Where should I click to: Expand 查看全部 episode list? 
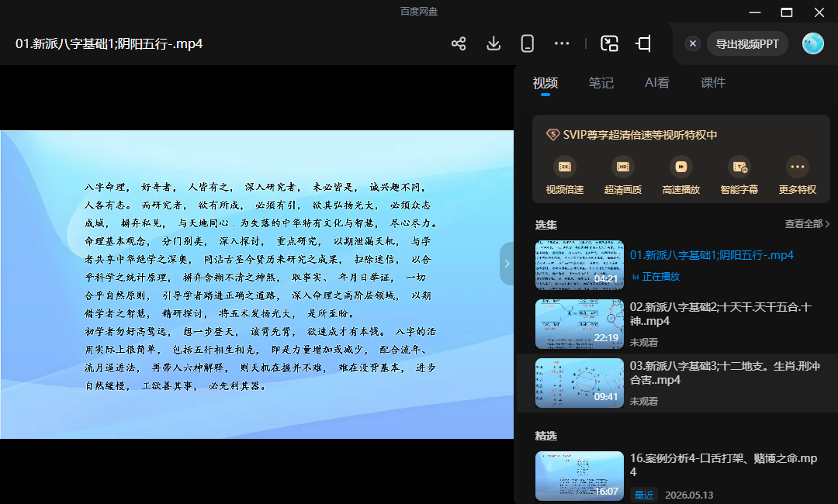(807, 224)
